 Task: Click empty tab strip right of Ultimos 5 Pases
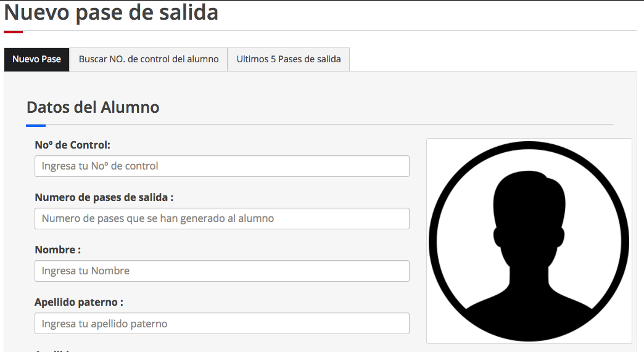point(493,59)
